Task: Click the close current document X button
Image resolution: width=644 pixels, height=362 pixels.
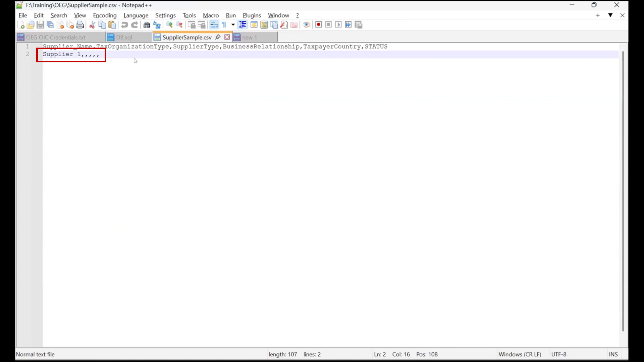Action: coord(622,15)
